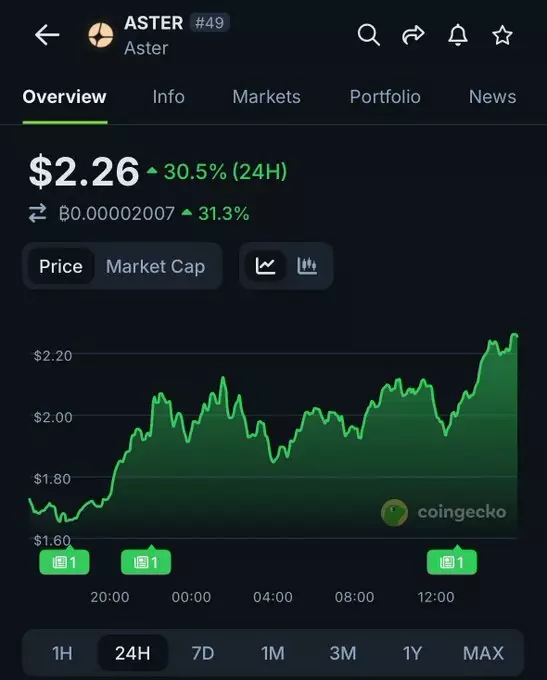Select the 7D time range
Image resolution: width=547 pixels, height=680 pixels.
pos(203,653)
